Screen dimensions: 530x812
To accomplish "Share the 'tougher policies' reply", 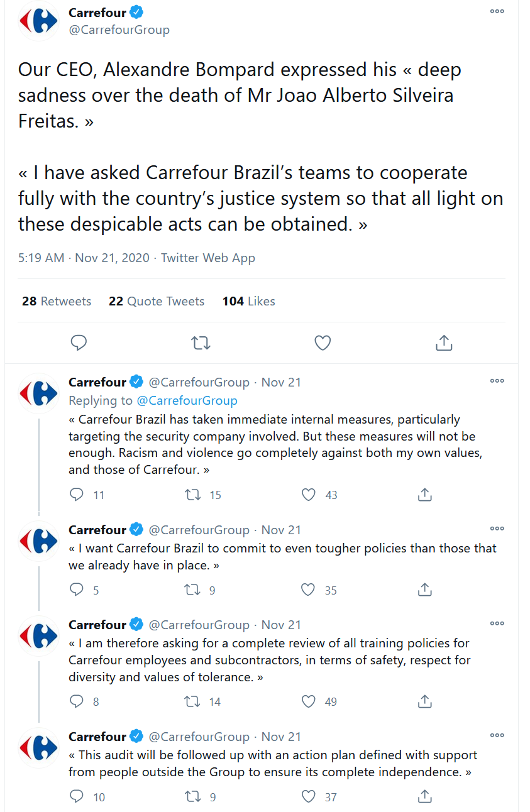I will click(425, 590).
